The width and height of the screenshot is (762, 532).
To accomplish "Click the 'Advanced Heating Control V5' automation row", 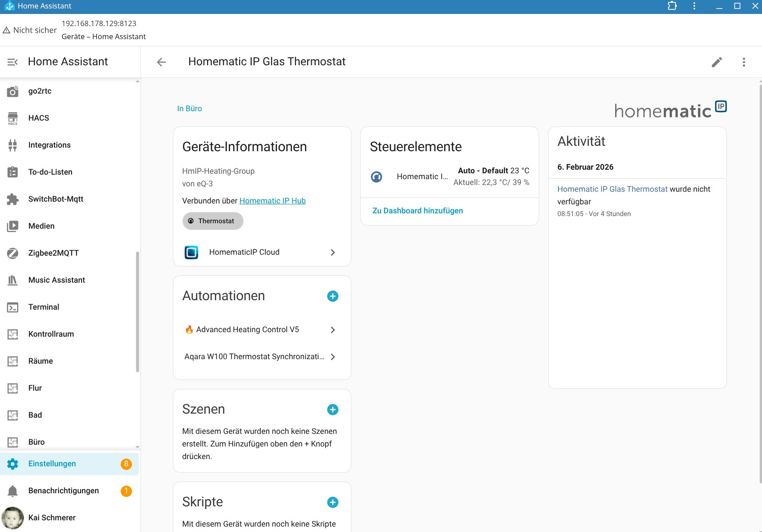I will coord(262,330).
